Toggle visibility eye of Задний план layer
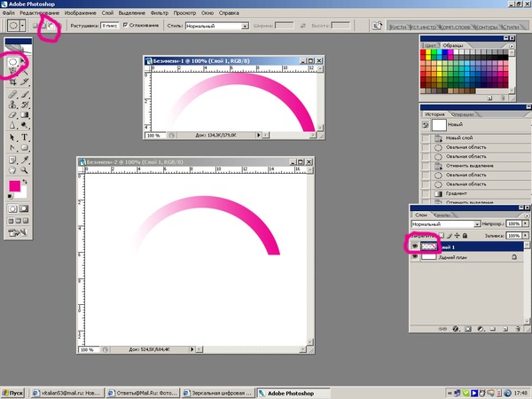Viewport: 532px width, 399px height. pos(415,257)
